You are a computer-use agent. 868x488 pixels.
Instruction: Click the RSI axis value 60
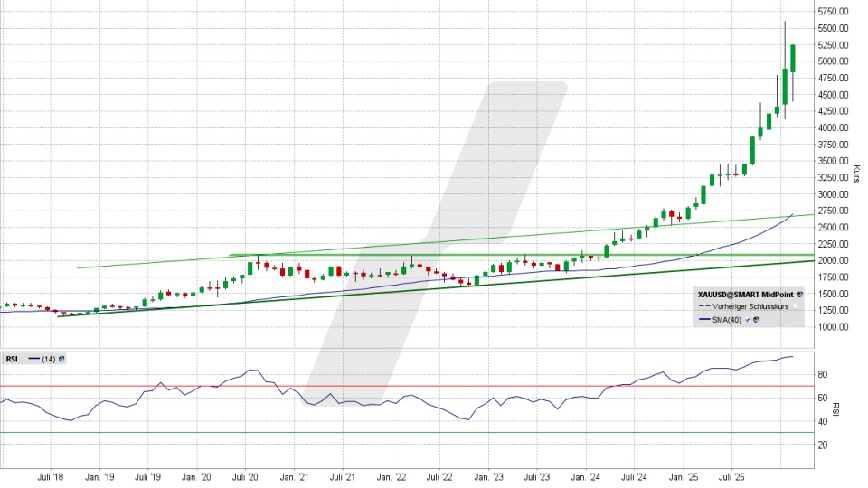click(823, 399)
